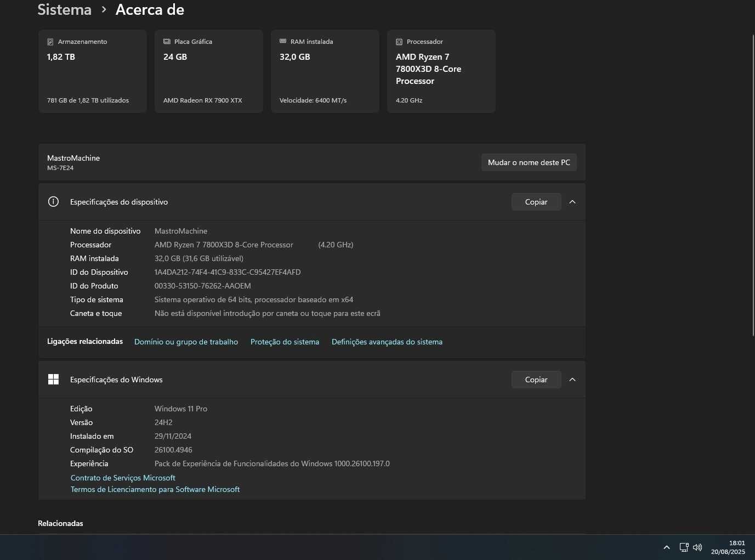755x560 pixels.
Task: Show hidden tray icons chevron in taskbar
Action: coord(667,547)
